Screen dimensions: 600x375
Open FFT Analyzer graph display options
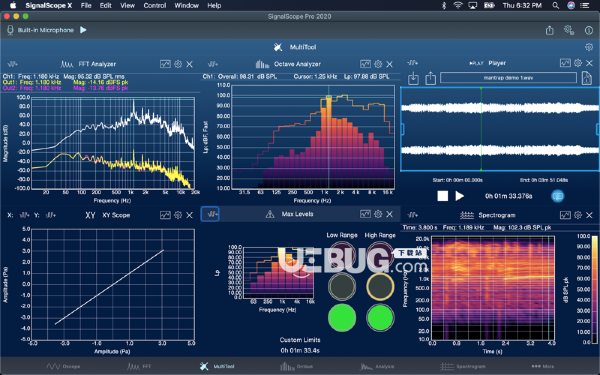tap(165, 64)
